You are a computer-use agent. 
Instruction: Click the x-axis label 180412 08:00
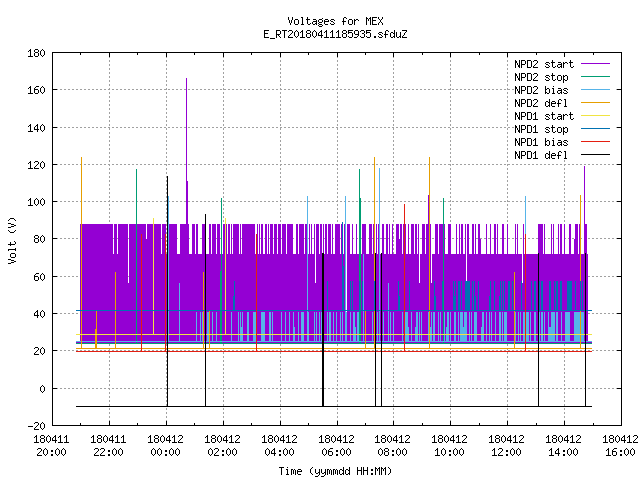[x=392, y=446]
